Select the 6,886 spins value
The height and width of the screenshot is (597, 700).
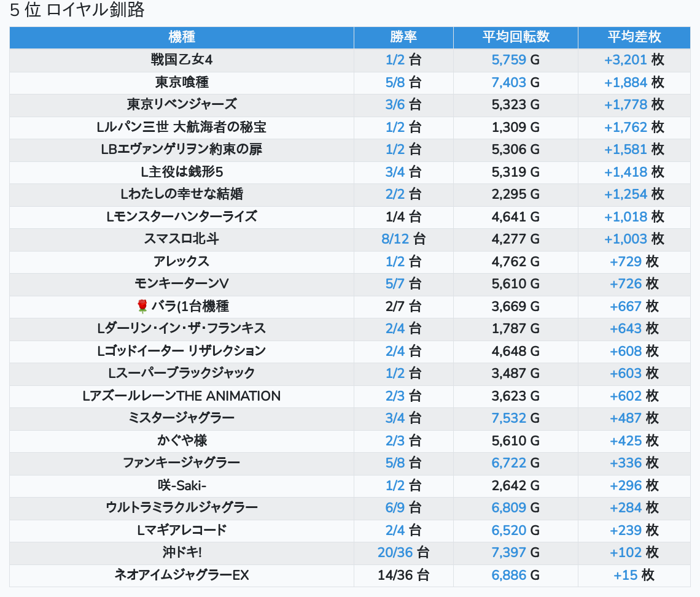point(509,575)
